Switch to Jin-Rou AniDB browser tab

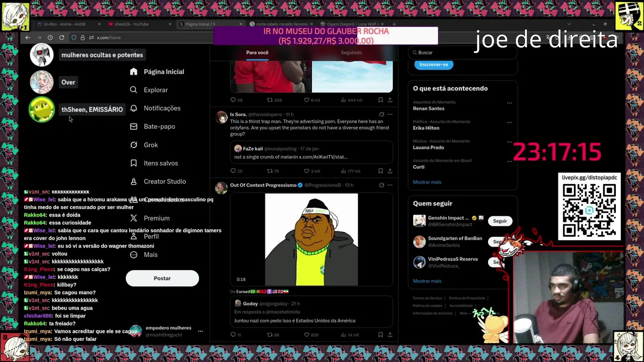click(x=69, y=24)
